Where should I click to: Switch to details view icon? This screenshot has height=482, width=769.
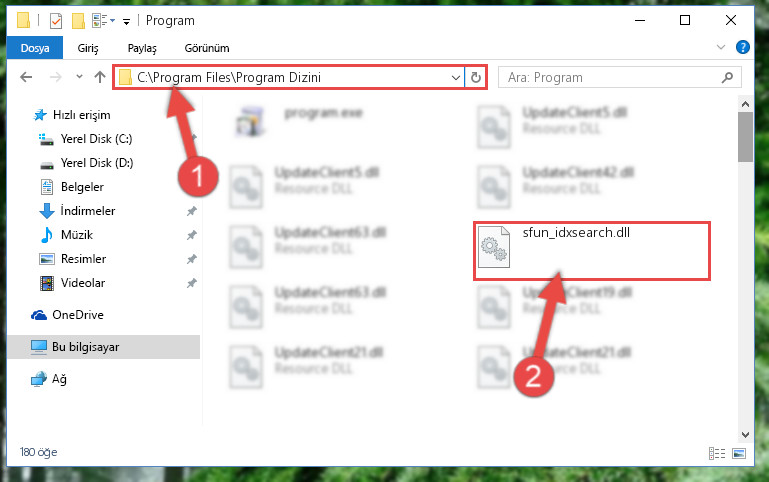pyautogui.click(x=717, y=453)
